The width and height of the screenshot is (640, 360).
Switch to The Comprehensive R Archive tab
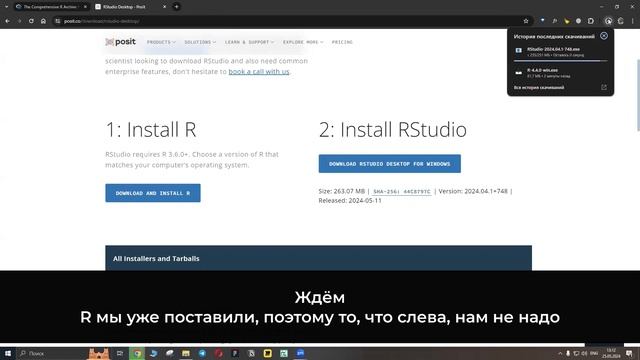coord(50,7)
